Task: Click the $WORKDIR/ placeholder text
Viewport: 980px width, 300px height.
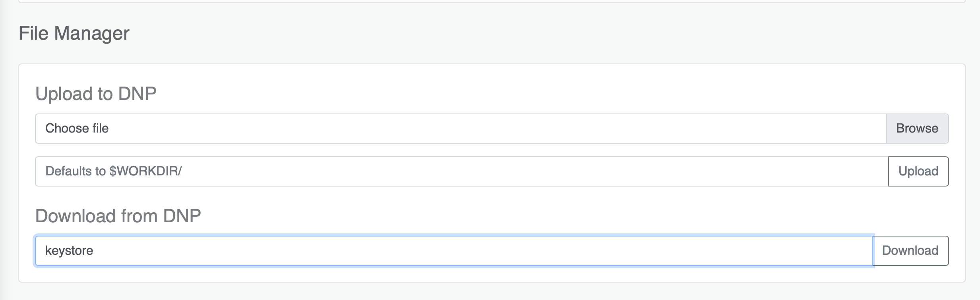Action: [145, 171]
